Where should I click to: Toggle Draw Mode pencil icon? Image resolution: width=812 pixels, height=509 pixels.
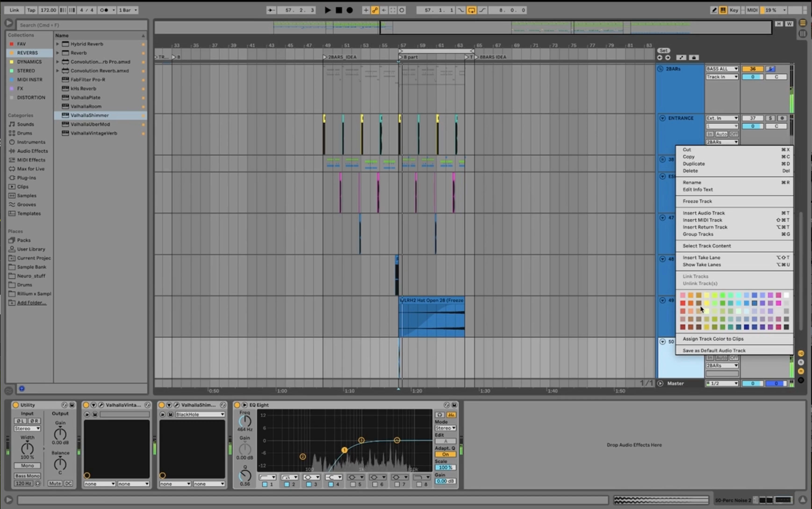[714, 10]
